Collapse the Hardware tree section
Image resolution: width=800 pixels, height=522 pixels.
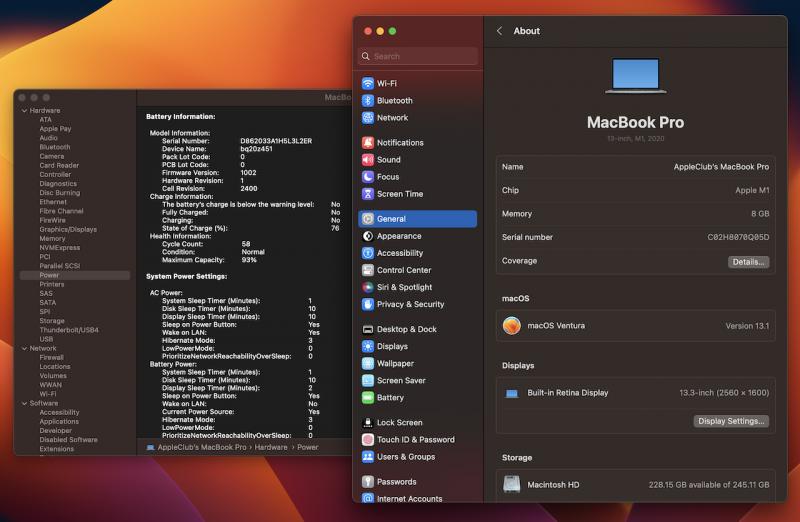(24, 111)
